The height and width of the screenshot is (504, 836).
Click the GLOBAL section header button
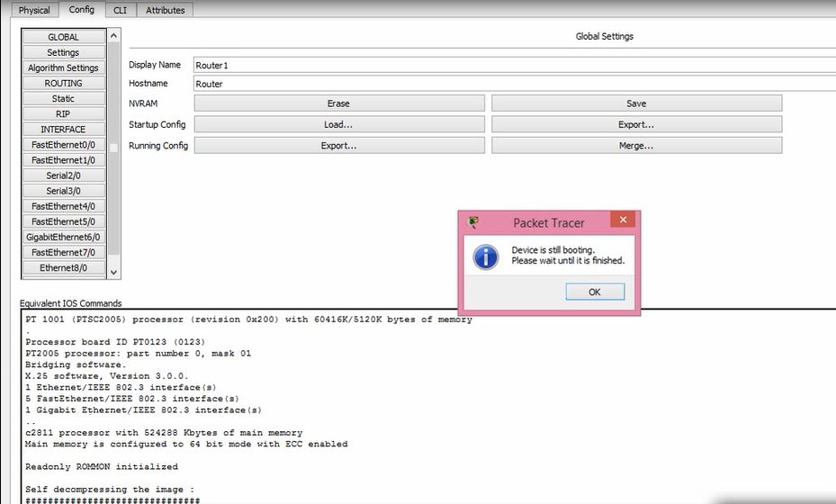64,37
